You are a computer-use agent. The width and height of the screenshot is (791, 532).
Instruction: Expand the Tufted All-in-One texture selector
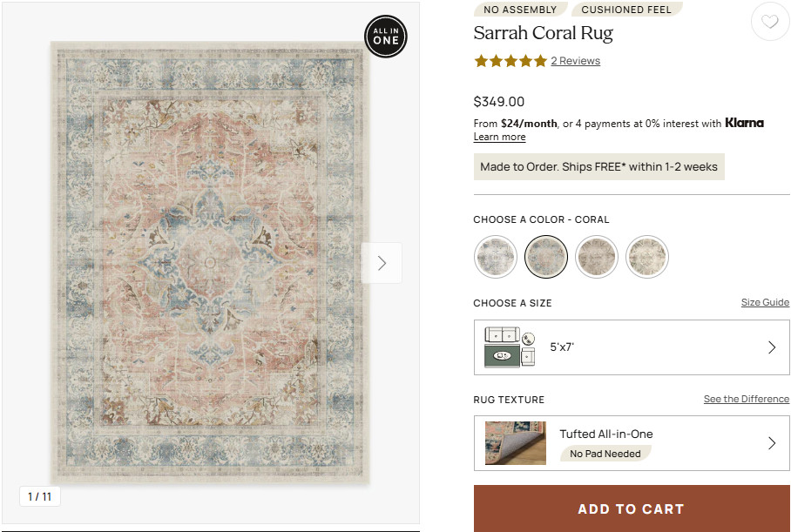(632, 443)
